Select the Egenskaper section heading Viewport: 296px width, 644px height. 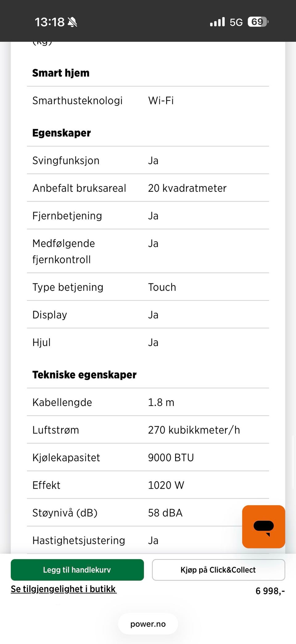(61, 133)
